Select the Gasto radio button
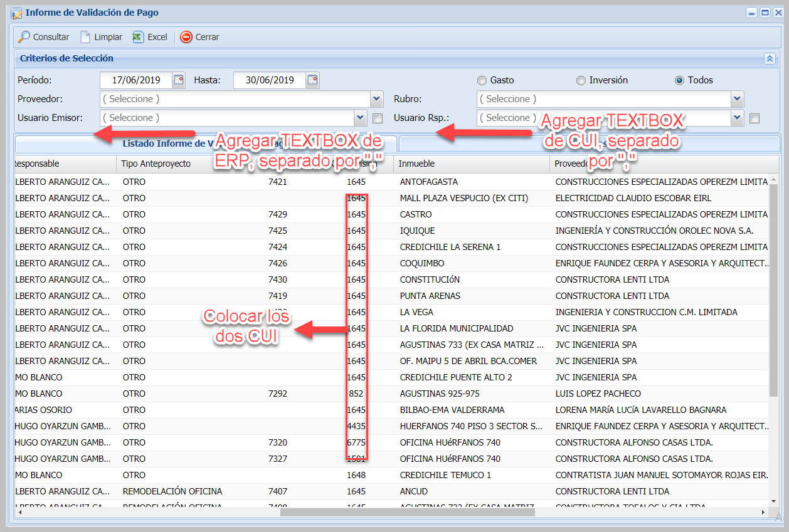 pyautogui.click(x=482, y=80)
